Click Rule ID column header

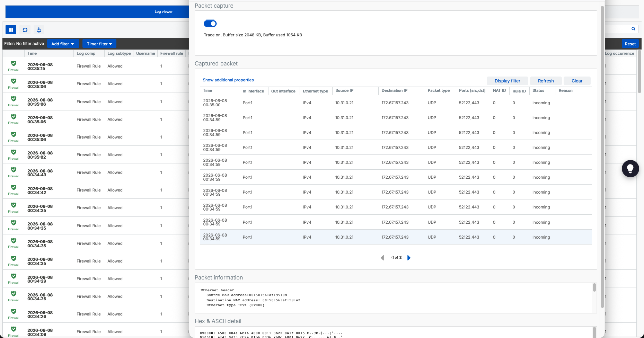click(x=519, y=91)
